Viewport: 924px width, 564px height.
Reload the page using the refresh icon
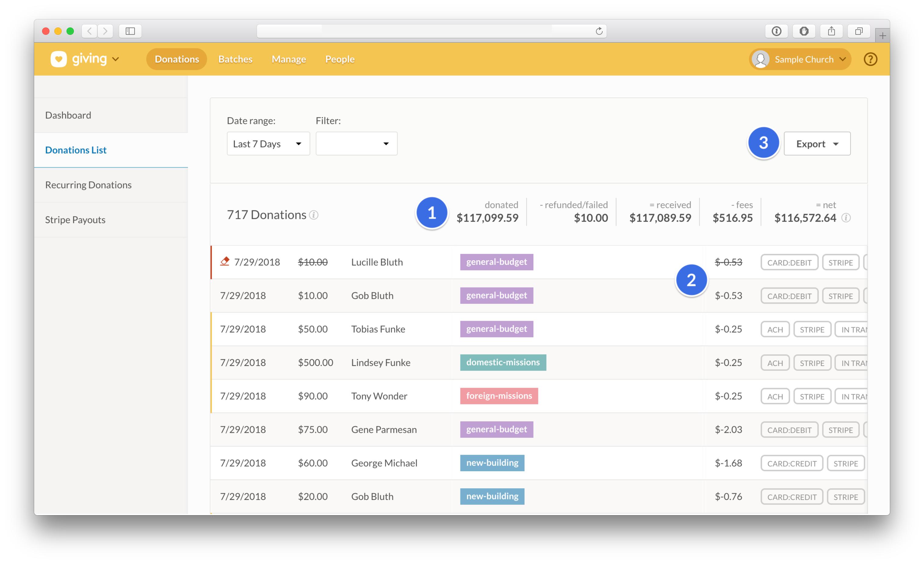click(x=599, y=31)
